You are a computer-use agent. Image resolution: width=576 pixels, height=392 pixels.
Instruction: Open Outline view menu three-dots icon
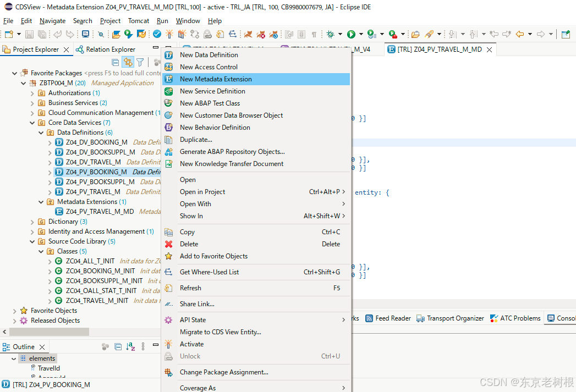143,346
